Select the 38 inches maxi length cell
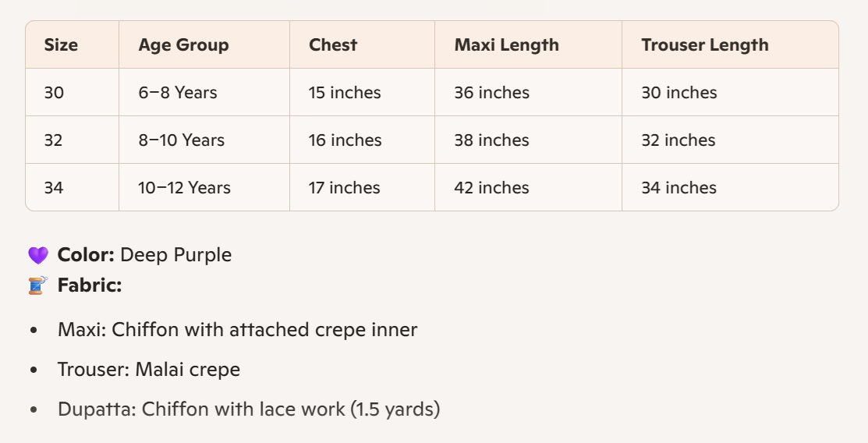The width and height of the screenshot is (868, 443). tap(491, 140)
